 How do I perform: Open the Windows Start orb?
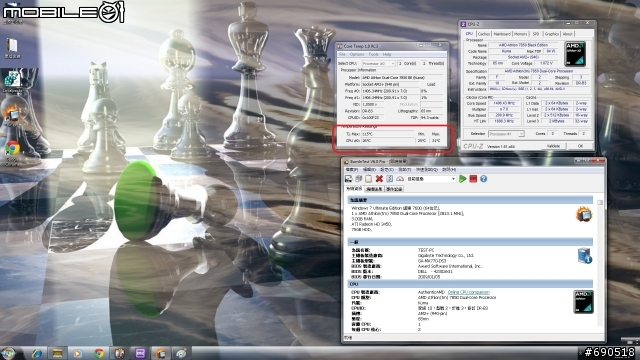click(x=8, y=353)
